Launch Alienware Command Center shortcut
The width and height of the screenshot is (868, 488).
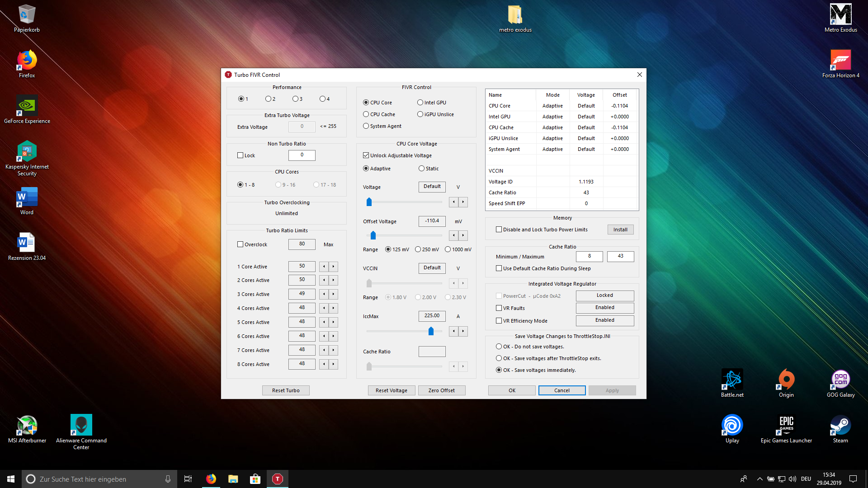coord(81,432)
